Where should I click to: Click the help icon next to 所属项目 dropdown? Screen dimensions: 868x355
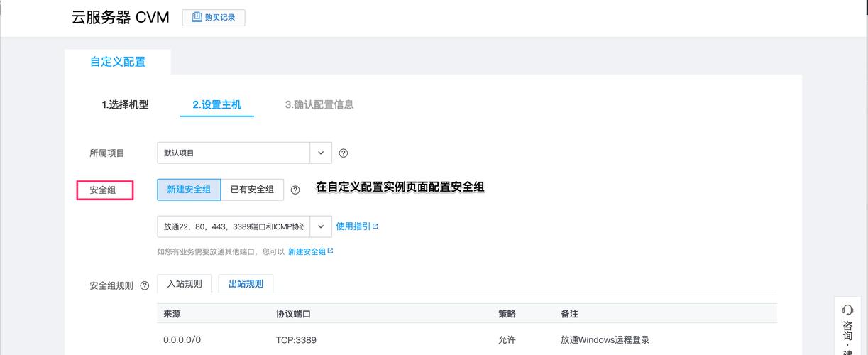click(344, 153)
